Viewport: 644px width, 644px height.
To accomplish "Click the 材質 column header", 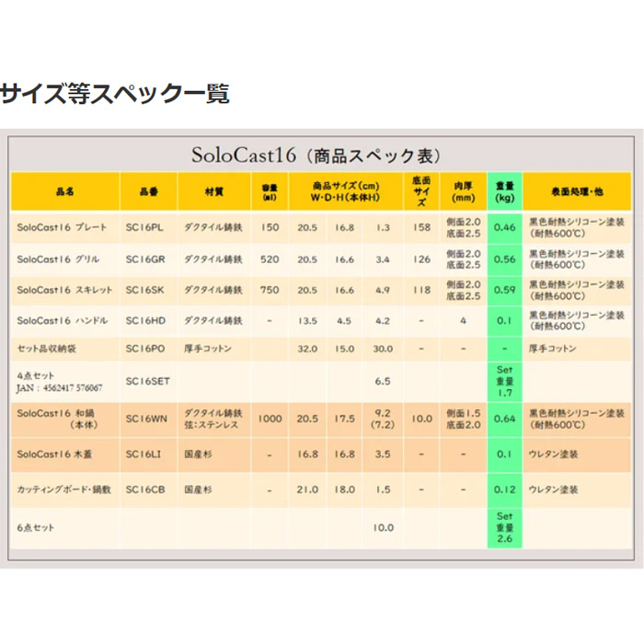I will [x=214, y=191].
